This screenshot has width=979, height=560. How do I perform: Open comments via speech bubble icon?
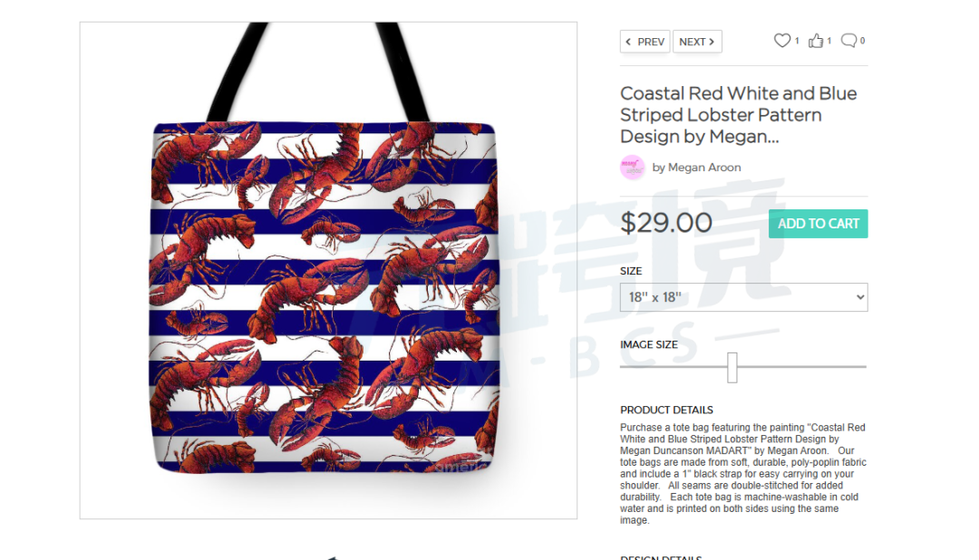click(848, 41)
